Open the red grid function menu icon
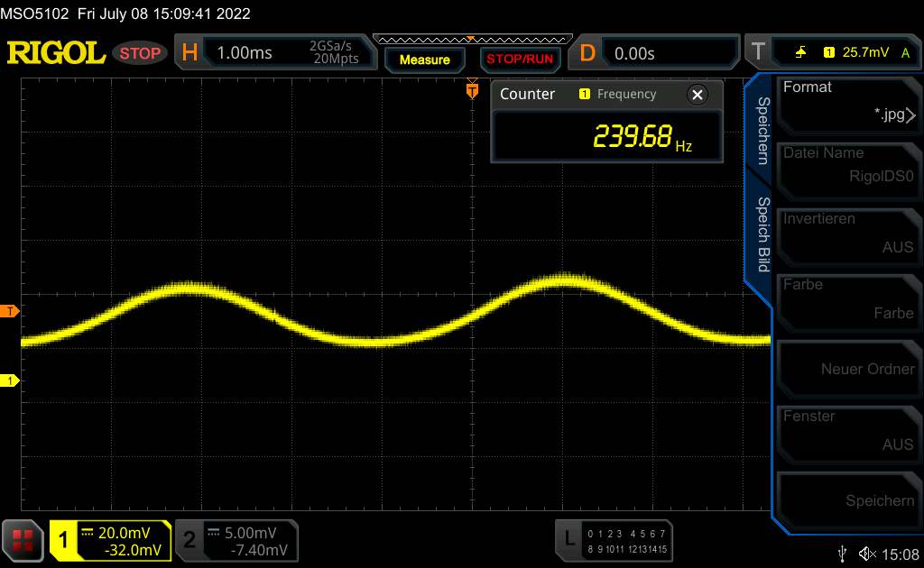924x568 pixels. (23, 540)
